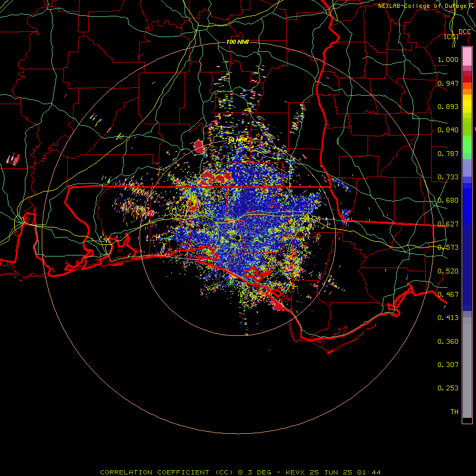Click the 0.360 scale value
Image resolution: width=476 pixels, height=476 pixels.
[x=448, y=342]
